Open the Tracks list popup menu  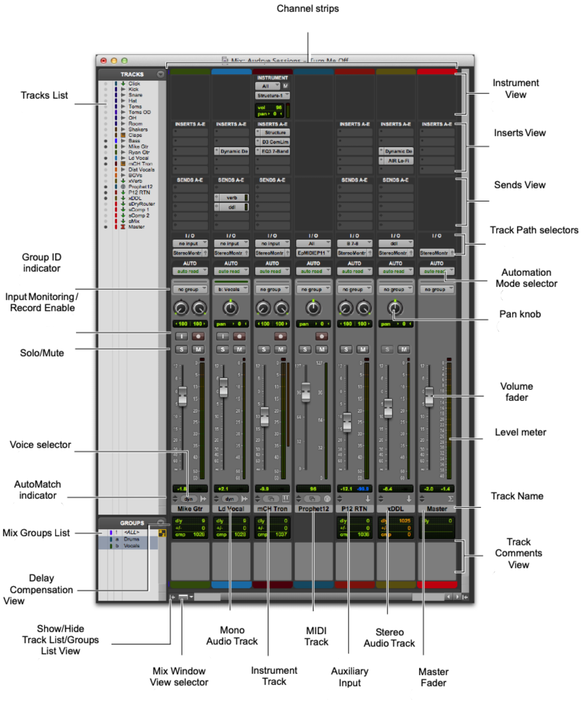[x=160, y=74]
